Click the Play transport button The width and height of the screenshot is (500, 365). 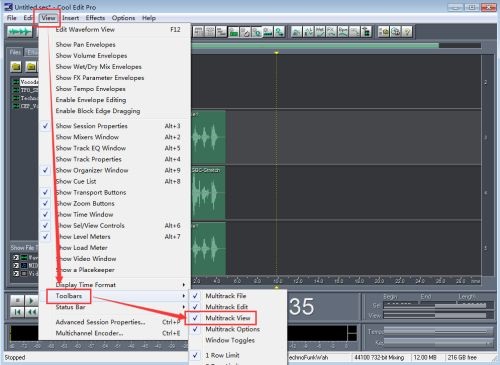tap(31, 300)
